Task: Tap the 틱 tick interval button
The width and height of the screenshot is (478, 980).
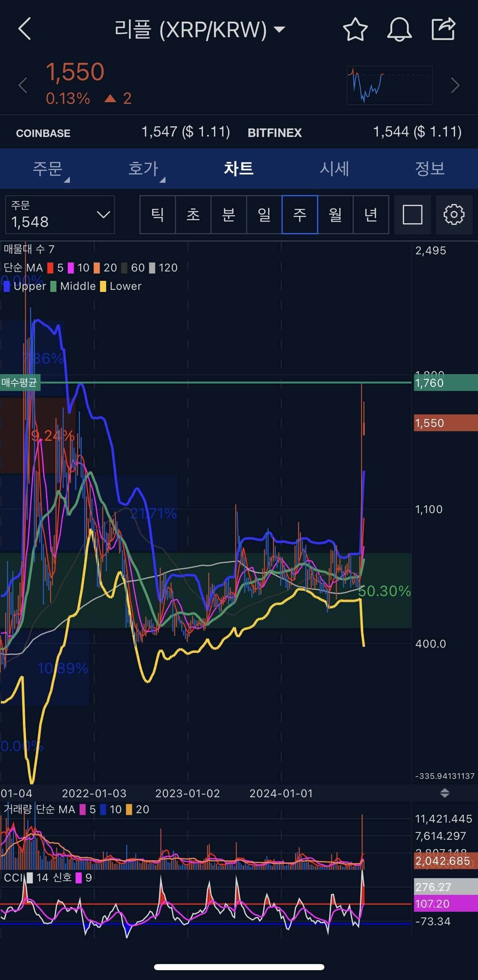Action: coord(158,215)
